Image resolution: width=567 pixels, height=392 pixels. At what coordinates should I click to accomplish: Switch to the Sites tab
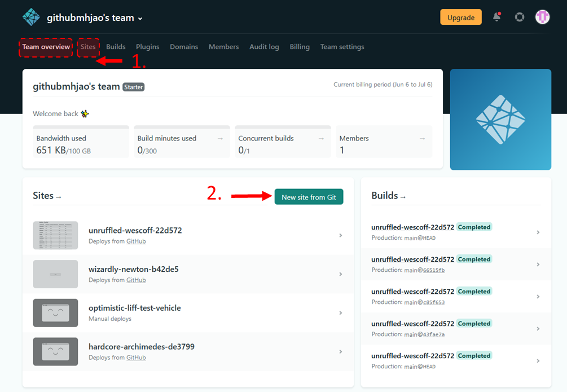(x=88, y=47)
